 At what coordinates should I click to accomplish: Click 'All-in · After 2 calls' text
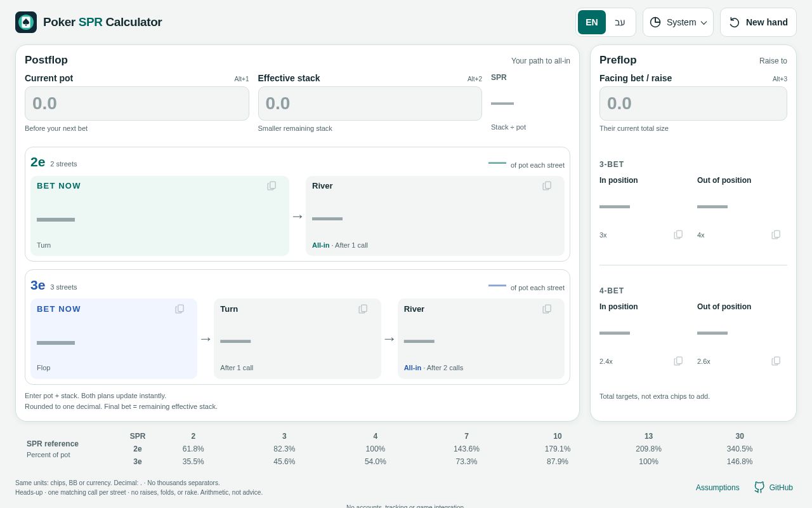(433, 368)
